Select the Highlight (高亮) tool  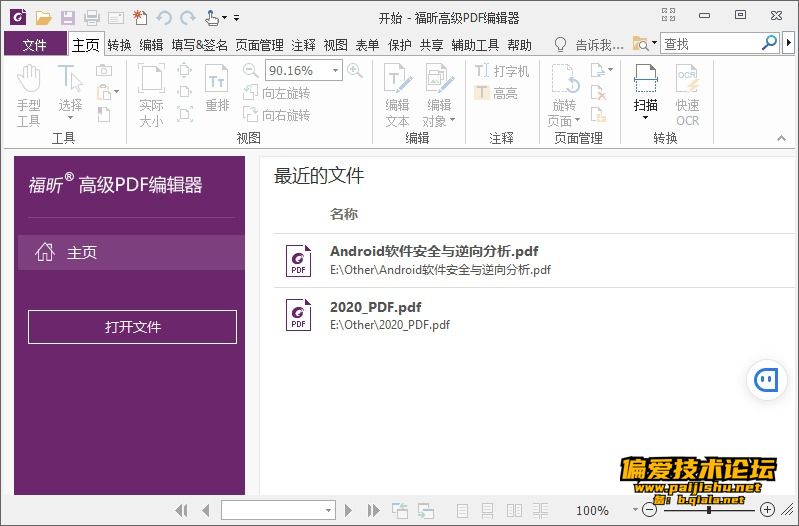[496, 93]
